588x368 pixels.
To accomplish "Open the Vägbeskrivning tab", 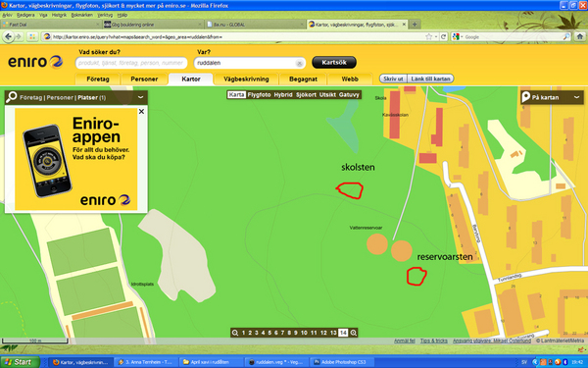I will coord(246,79).
